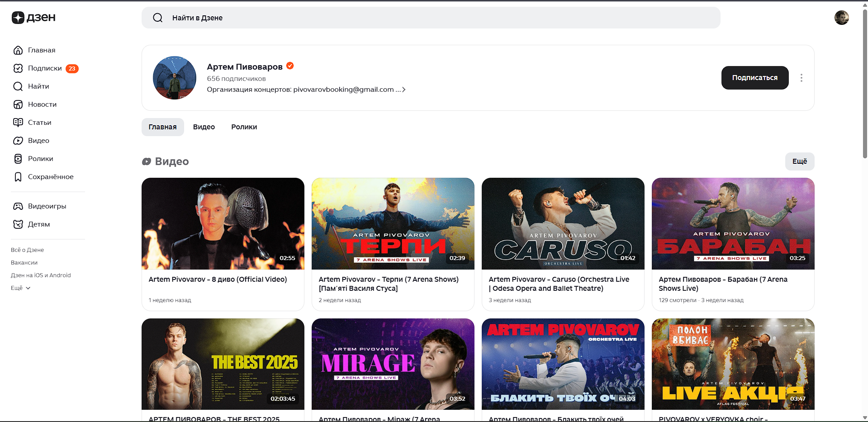Click the Ролики icon in the sidebar
The height and width of the screenshot is (422, 868).
tap(18, 159)
